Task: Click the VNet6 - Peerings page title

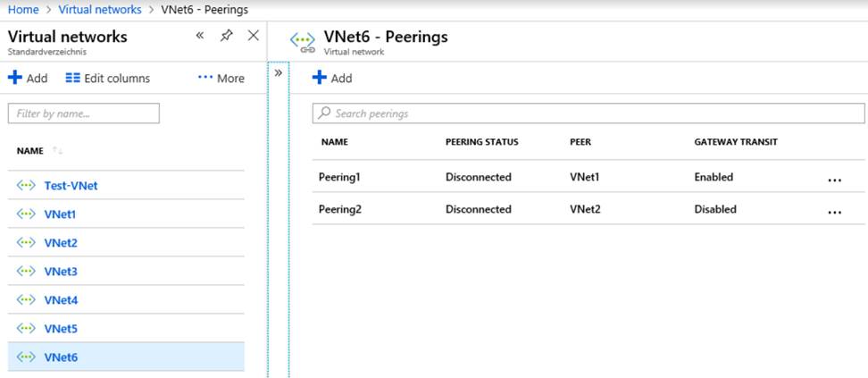Action: coord(386,37)
